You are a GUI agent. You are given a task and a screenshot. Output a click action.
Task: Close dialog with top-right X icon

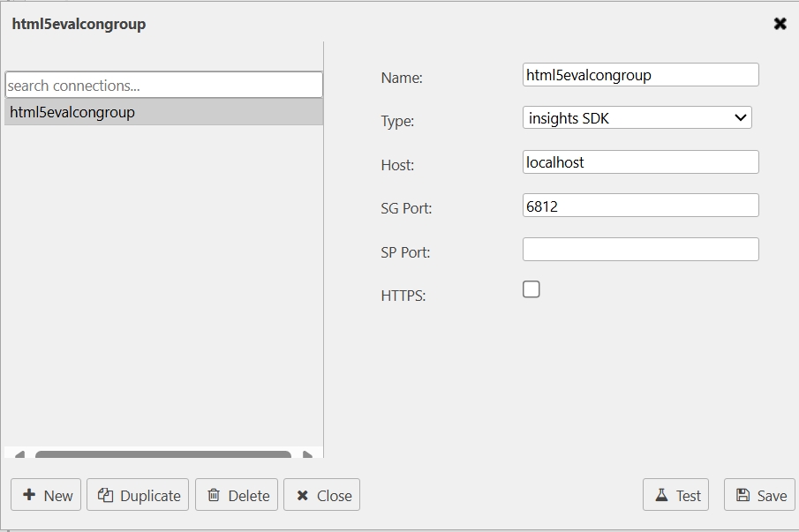coord(780,24)
